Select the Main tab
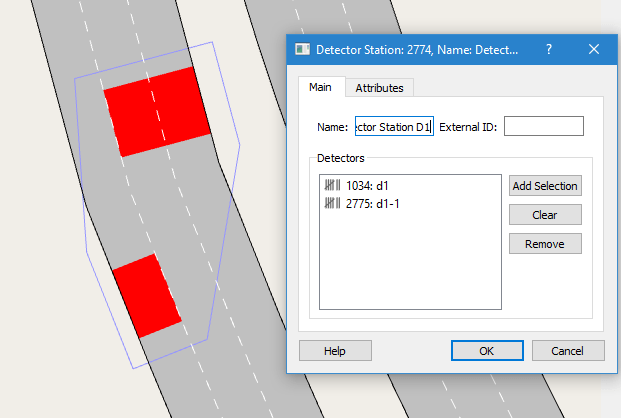The height and width of the screenshot is (418, 621). (320, 87)
